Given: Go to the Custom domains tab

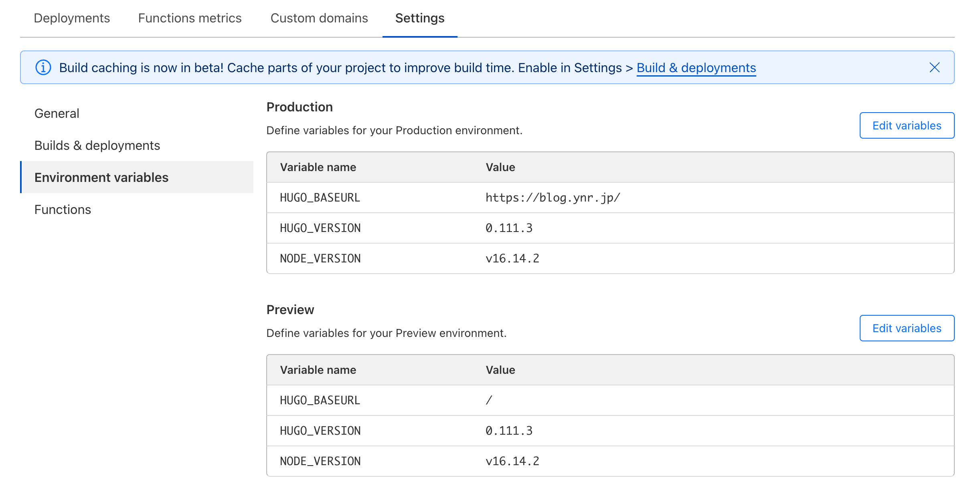Looking at the screenshot, I should (319, 18).
